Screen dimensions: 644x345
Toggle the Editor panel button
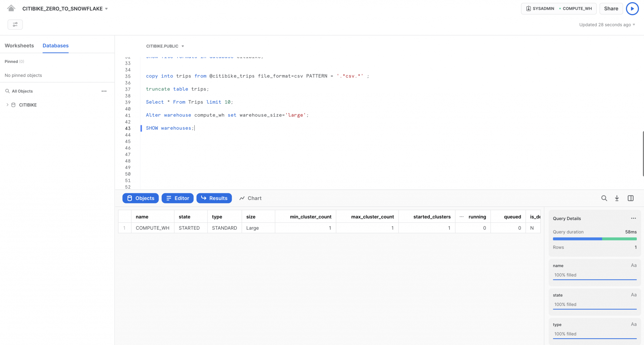click(177, 198)
